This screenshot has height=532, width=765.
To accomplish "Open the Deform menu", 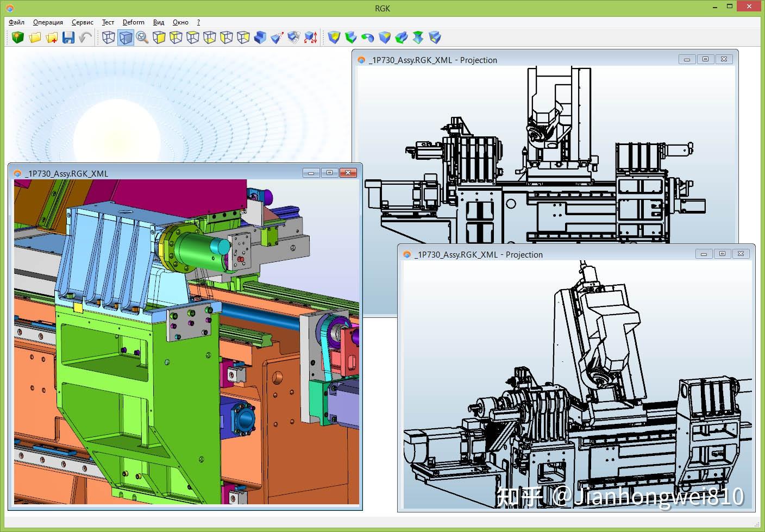I will pos(133,22).
